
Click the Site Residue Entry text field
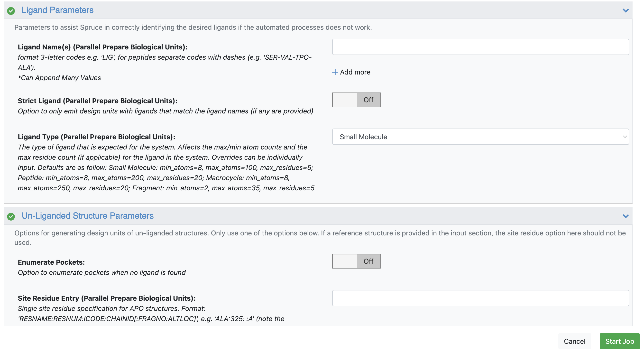pos(480,298)
